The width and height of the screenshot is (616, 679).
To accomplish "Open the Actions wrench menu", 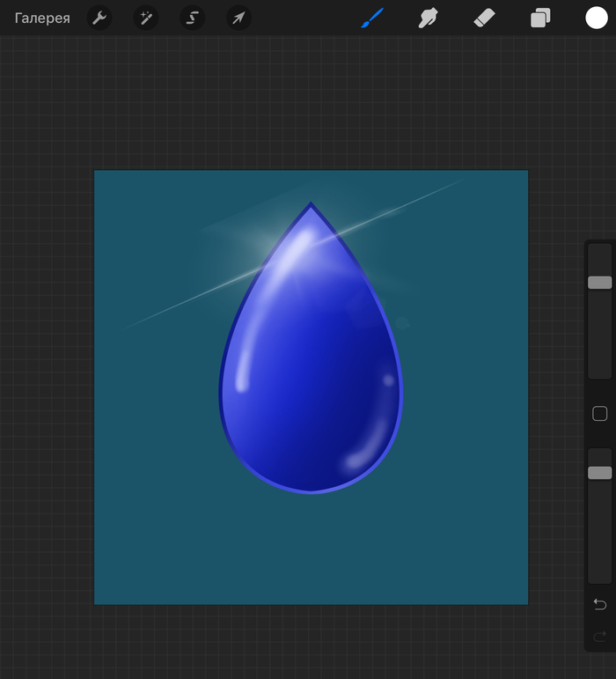I will pyautogui.click(x=99, y=18).
